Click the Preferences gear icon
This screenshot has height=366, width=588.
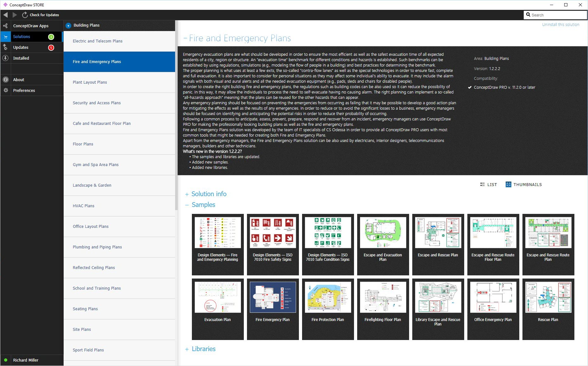(x=5, y=90)
